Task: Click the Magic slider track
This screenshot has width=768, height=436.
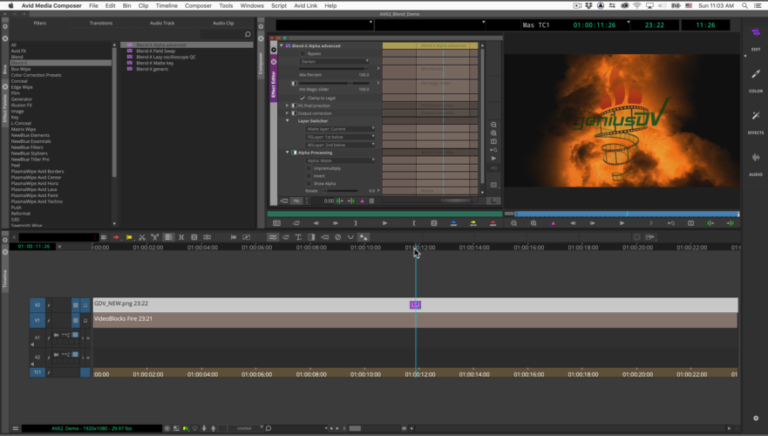Action: (333, 83)
